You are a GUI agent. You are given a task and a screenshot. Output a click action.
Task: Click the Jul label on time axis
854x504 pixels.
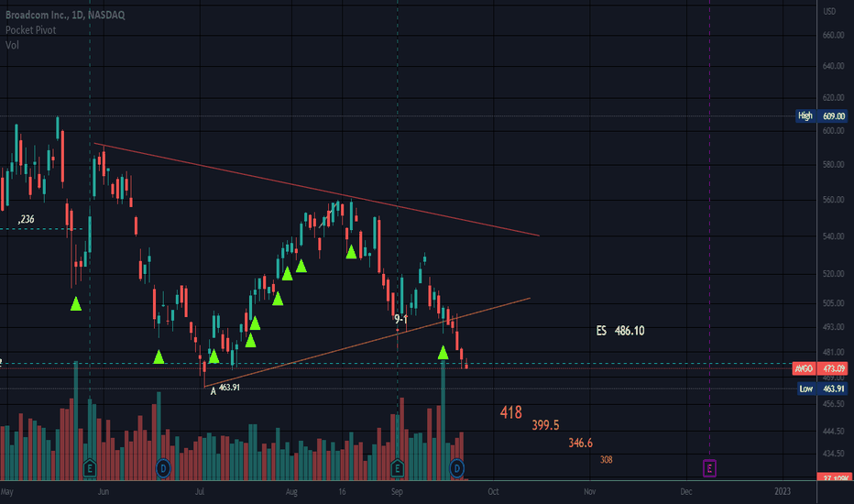click(200, 491)
